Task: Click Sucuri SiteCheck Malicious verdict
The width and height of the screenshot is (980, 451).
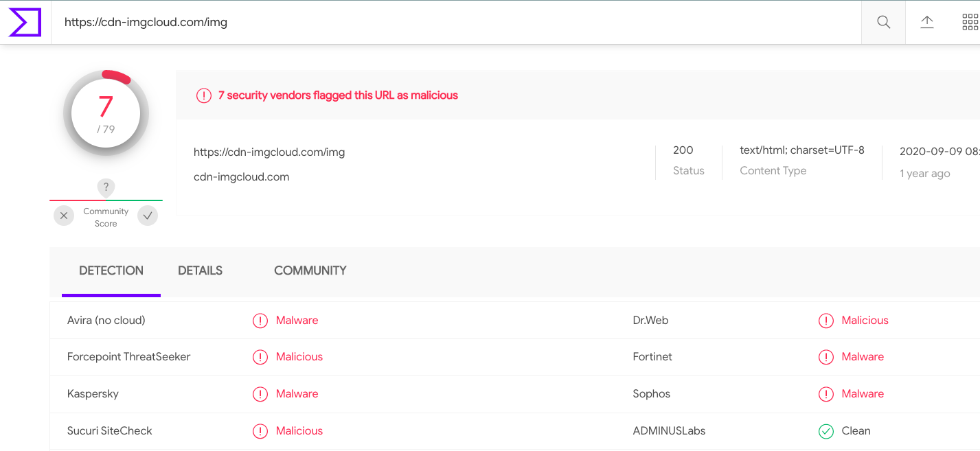Action: click(x=299, y=431)
